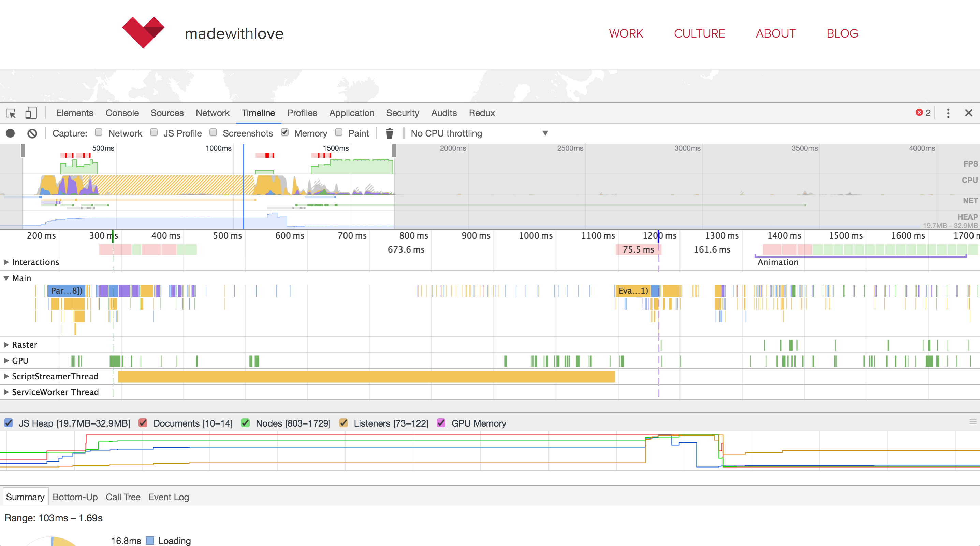Open the CULTURE navigation link

point(699,33)
